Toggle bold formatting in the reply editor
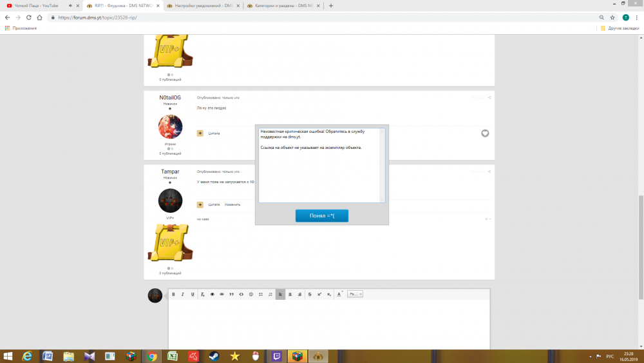Screen dimensions: 644x363 (x=173, y=294)
